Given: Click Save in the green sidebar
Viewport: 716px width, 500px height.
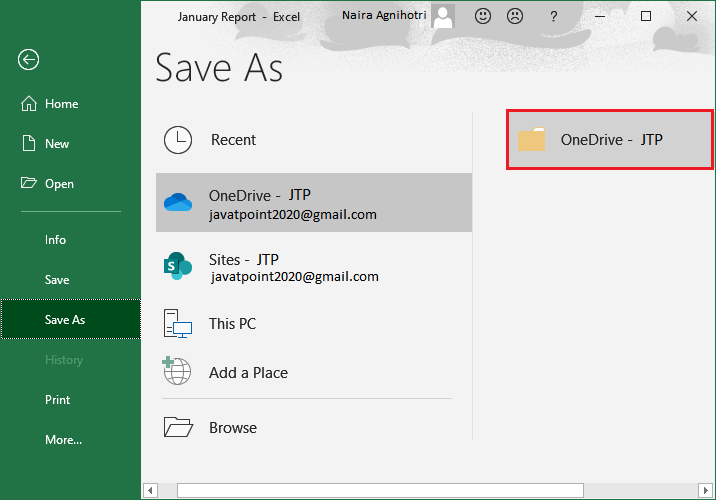Looking at the screenshot, I should tap(57, 280).
